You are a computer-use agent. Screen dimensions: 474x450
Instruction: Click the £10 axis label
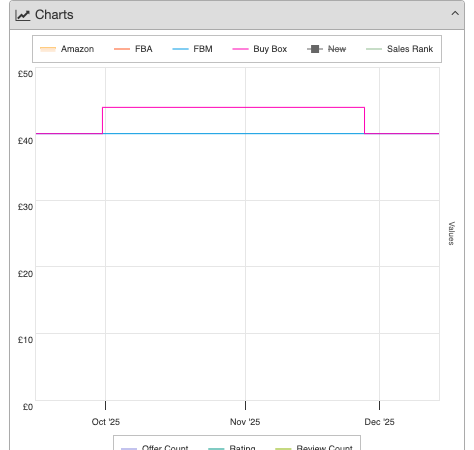[25, 340]
